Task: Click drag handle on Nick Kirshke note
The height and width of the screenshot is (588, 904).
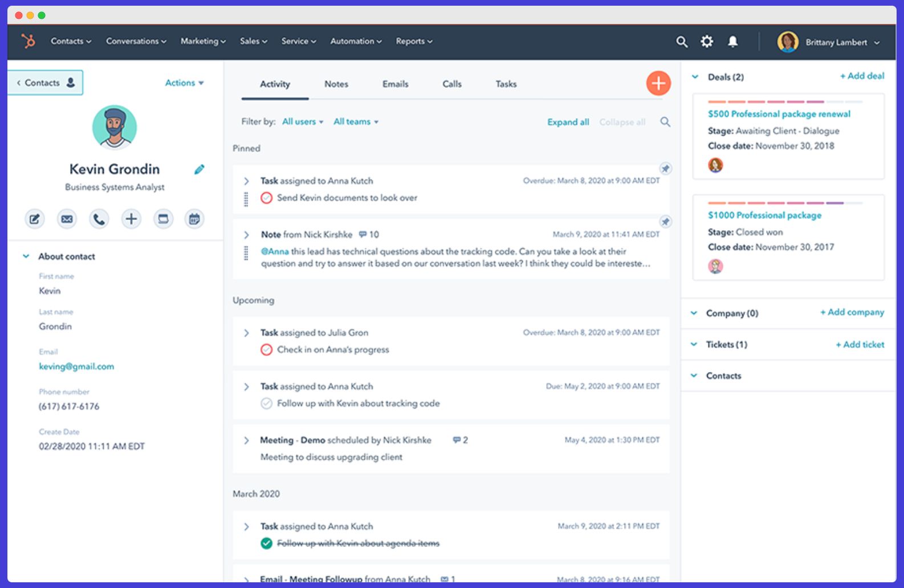Action: click(x=246, y=253)
